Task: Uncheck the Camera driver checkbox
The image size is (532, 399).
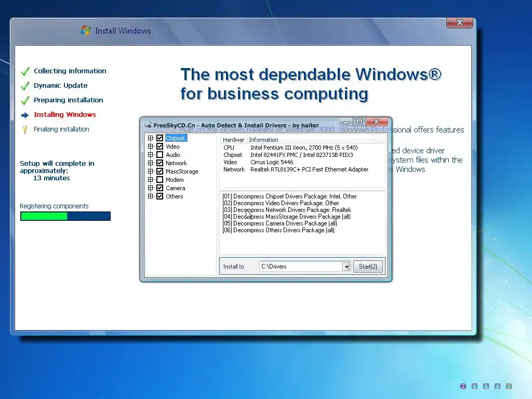Action: click(160, 188)
